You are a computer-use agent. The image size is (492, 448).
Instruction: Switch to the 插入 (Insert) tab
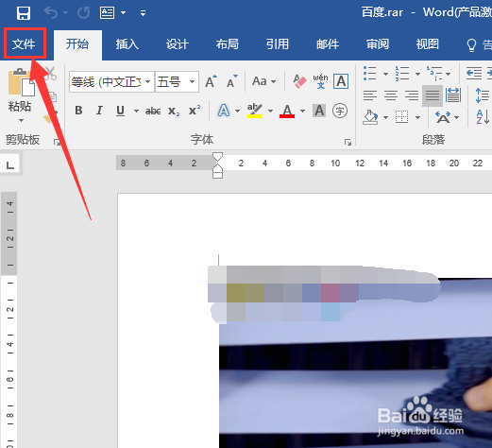coord(127,44)
